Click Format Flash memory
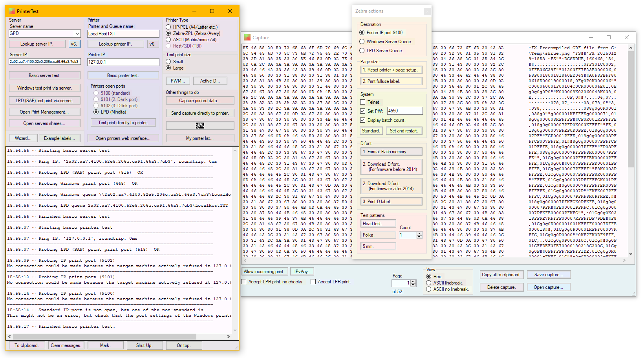Viewport: 644px width, 358px height. point(392,152)
